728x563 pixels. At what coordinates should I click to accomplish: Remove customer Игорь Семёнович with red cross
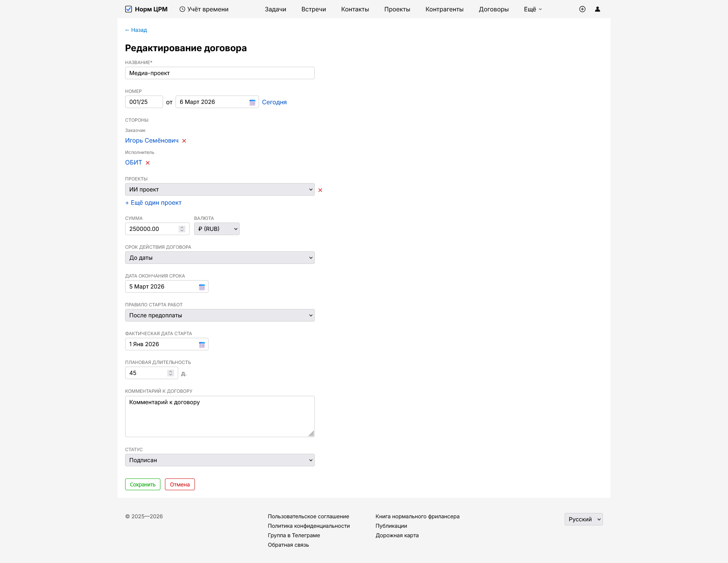(184, 141)
